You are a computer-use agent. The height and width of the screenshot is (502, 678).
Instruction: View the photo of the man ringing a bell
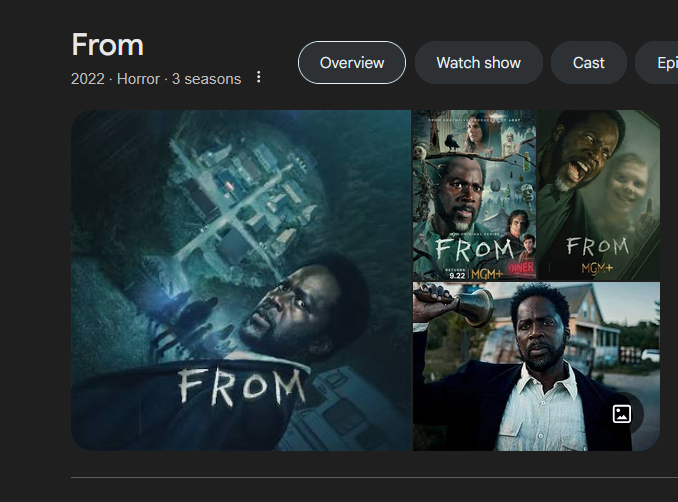coord(536,367)
